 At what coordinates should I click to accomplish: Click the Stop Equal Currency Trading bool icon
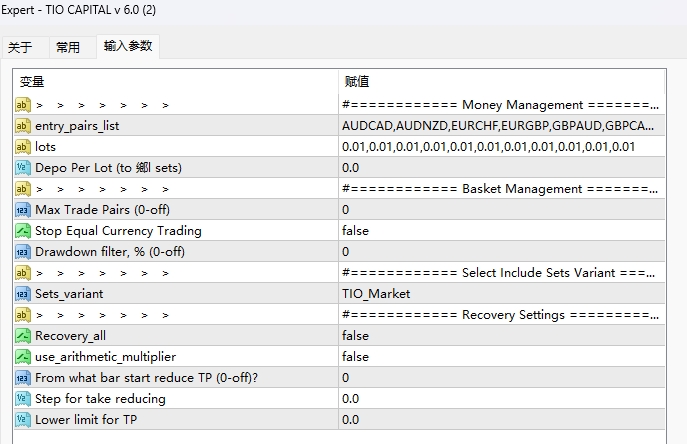pyautogui.click(x=22, y=231)
